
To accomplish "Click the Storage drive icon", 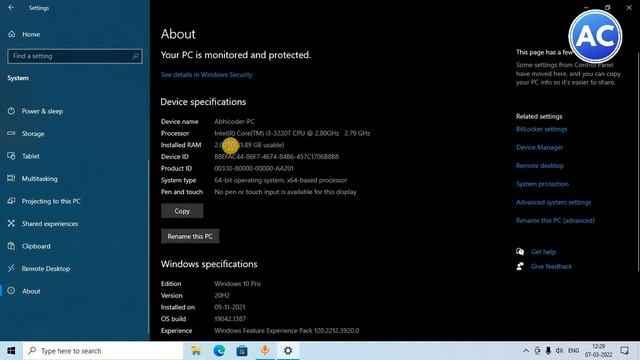I will tap(11, 133).
